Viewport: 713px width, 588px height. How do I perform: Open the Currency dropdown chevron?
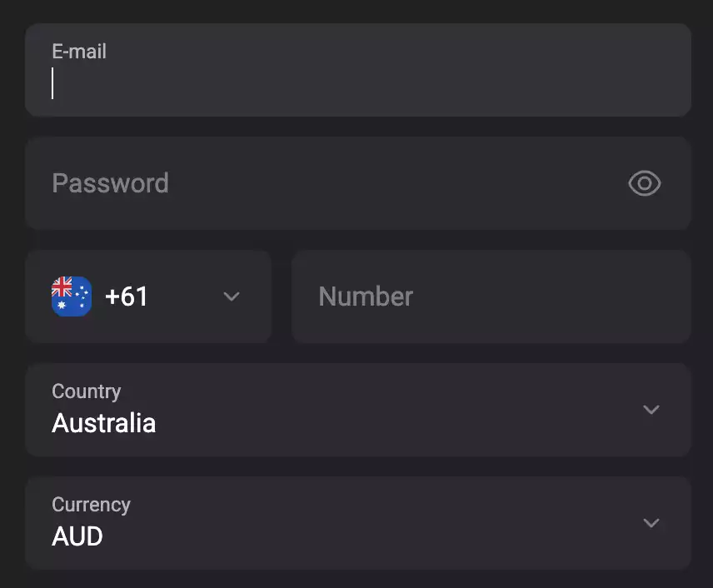point(651,523)
